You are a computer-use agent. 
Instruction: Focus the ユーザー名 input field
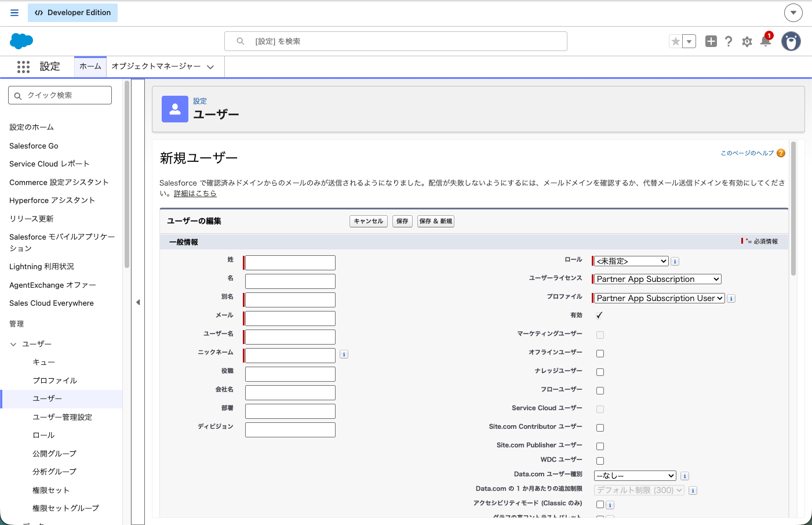(x=290, y=337)
